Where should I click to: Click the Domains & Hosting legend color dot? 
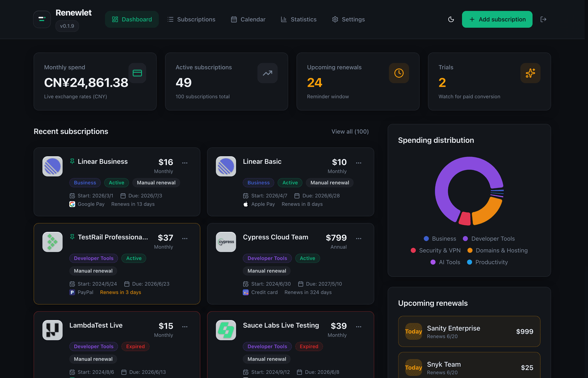tap(470, 250)
